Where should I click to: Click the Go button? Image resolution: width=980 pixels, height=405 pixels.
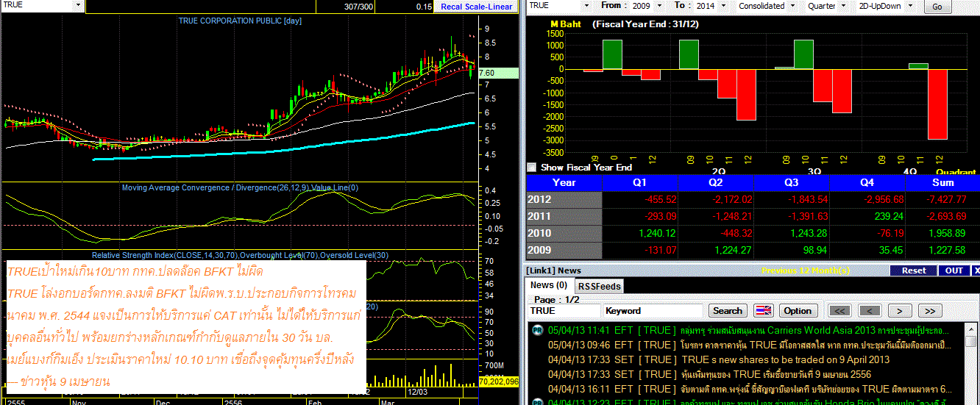click(937, 7)
